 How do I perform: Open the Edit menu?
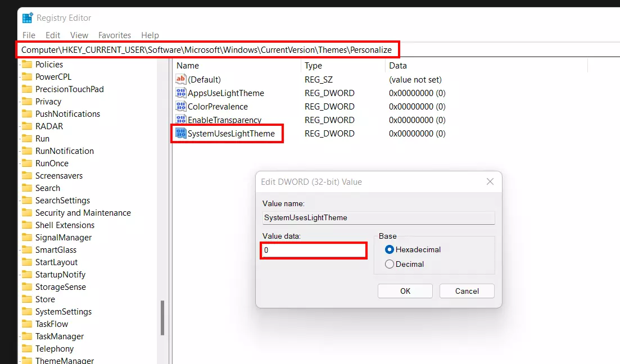pos(53,35)
